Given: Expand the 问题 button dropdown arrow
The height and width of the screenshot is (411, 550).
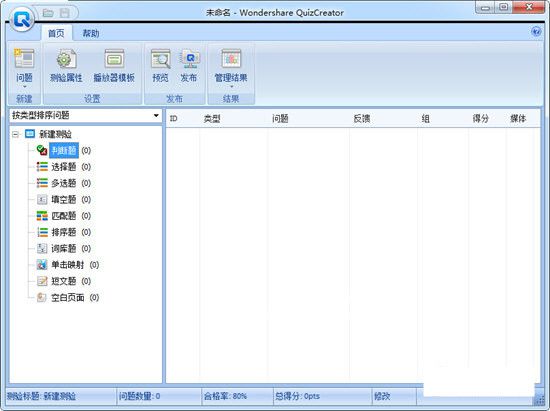Looking at the screenshot, I should click(x=25, y=87).
